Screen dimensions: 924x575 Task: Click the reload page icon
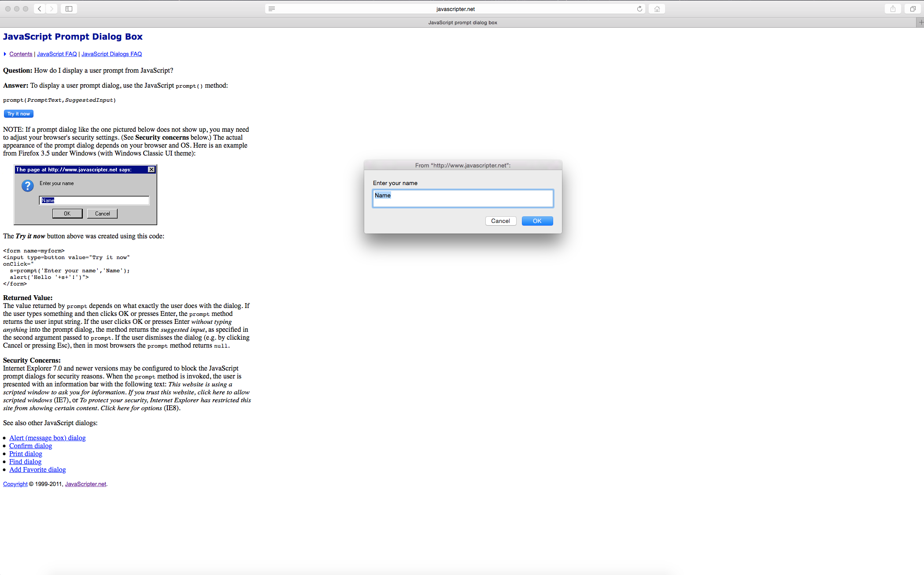pos(639,9)
